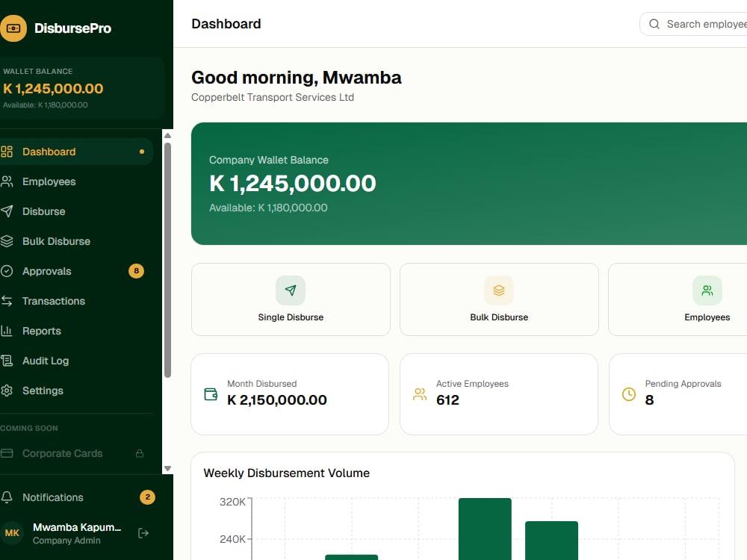Click the MK user avatar

12,533
